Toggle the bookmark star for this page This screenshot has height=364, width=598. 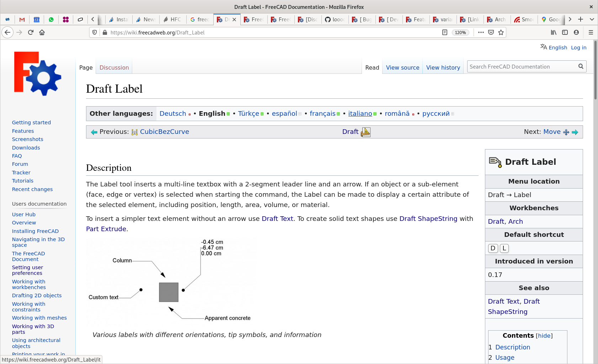point(501,32)
